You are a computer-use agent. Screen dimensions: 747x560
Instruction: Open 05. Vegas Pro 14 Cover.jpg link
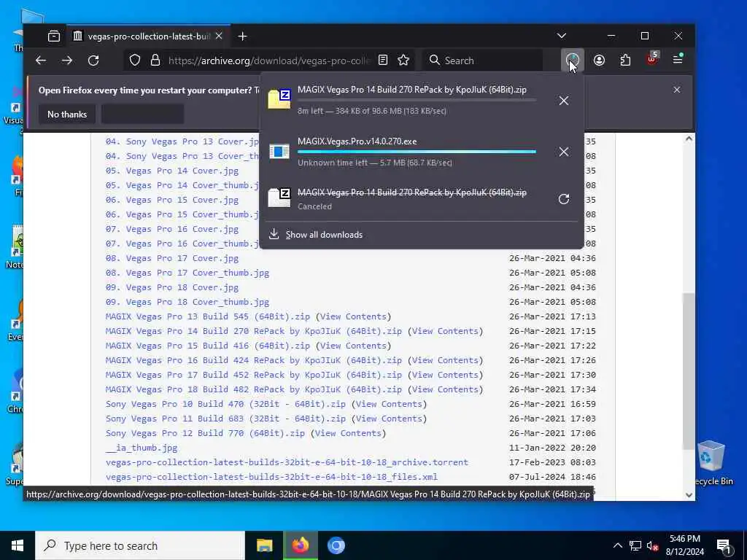[172, 171]
